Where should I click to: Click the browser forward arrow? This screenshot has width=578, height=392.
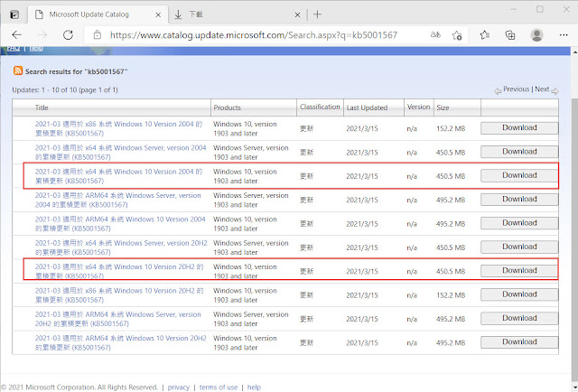pos(42,35)
